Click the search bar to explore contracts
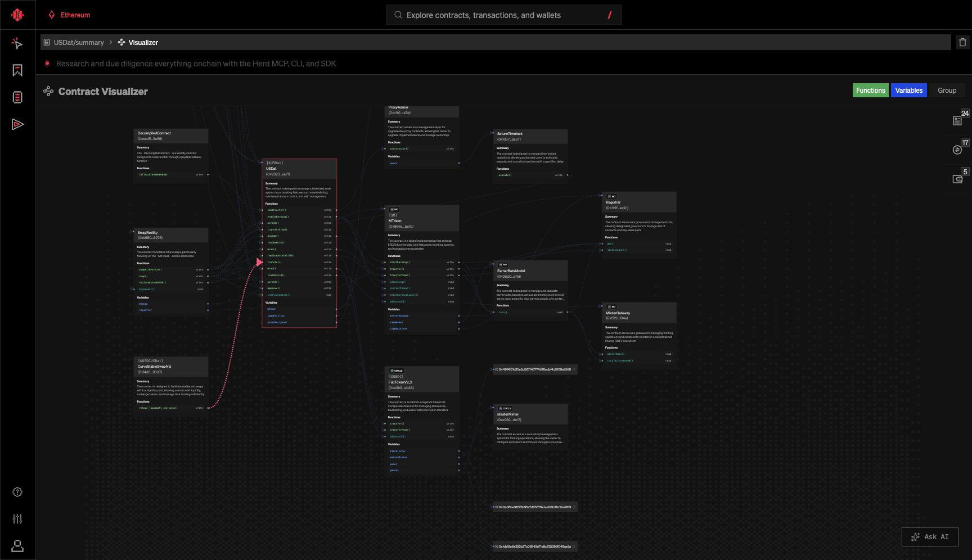This screenshot has width=972, height=560. (503, 15)
